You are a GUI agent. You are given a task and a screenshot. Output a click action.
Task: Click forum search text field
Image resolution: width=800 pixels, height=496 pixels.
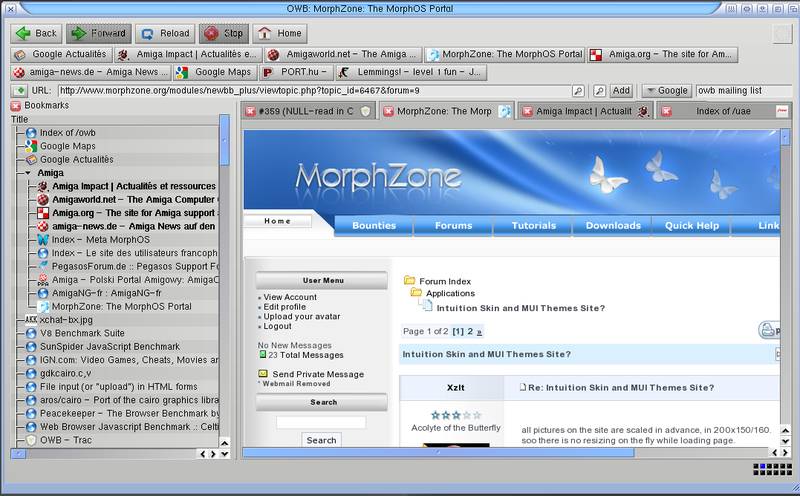[321, 422]
